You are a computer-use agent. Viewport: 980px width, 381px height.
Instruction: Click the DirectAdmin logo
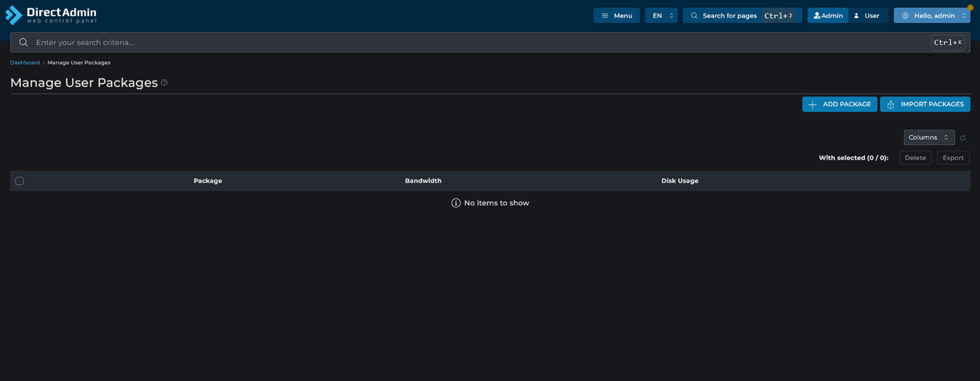51,15
